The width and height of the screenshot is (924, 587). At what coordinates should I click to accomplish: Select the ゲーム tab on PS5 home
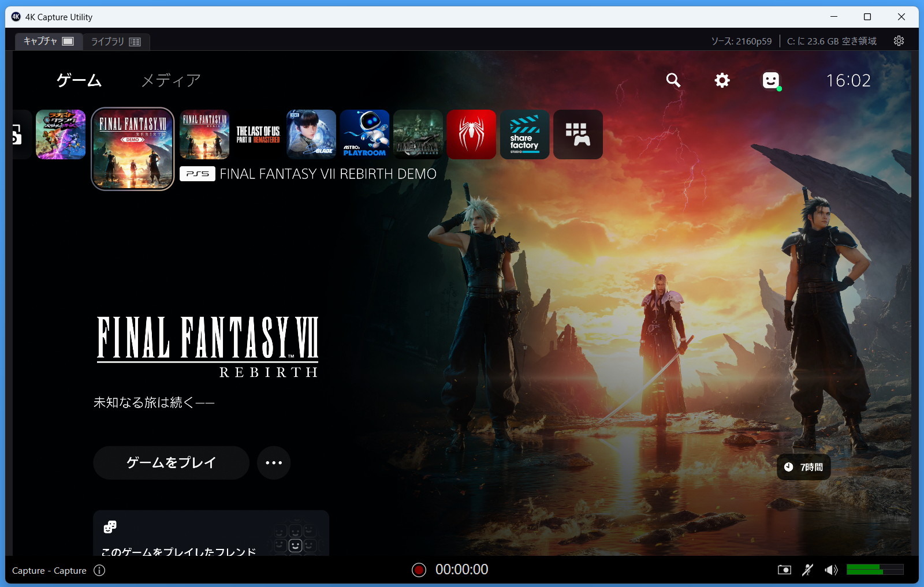[79, 80]
